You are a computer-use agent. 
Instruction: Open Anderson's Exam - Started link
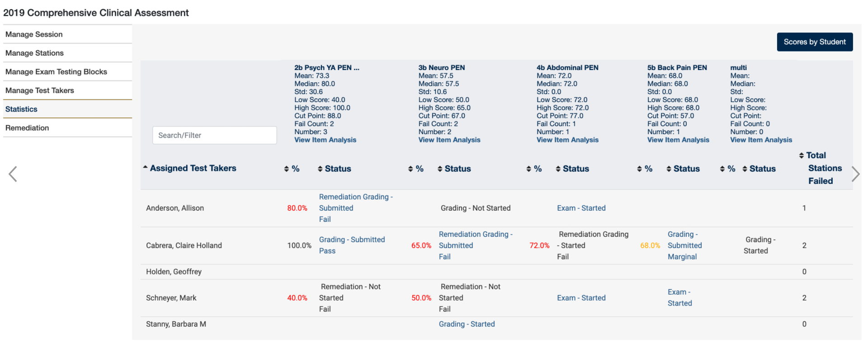(x=581, y=208)
